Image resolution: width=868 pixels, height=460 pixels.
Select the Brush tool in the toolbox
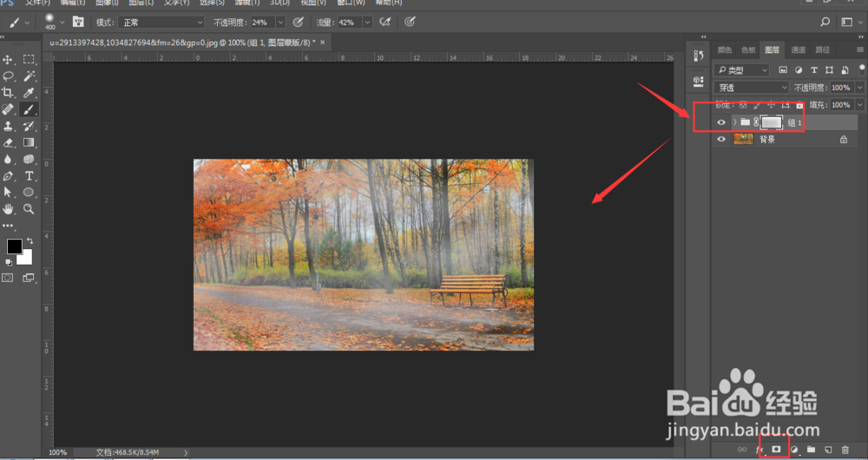click(x=29, y=109)
